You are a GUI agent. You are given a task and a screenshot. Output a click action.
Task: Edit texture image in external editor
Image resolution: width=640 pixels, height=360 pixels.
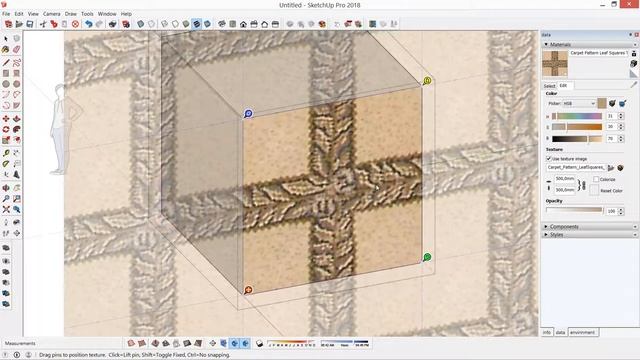[620, 168]
